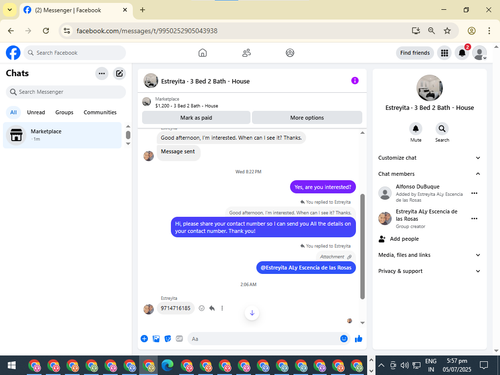The width and height of the screenshot is (500, 375).
Task: Open Windows notification center icon
Action: (x=484, y=365)
